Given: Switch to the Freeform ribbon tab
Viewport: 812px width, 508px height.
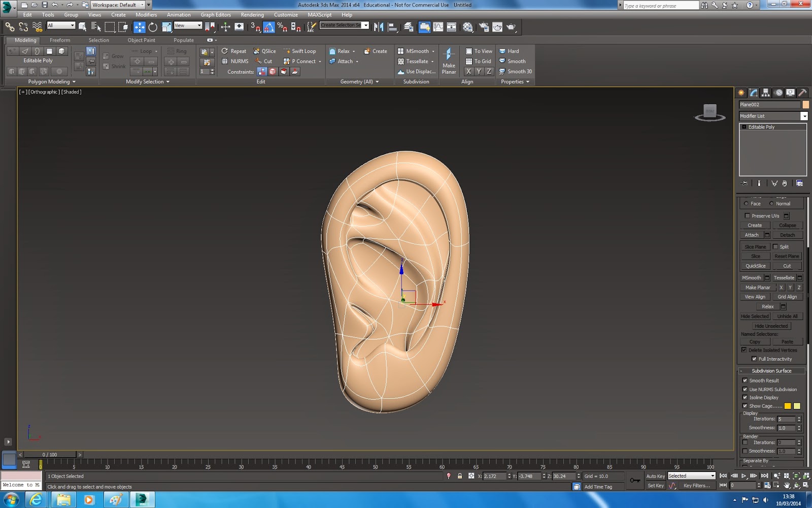Looking at the screenshot, I should coord(60,40).
